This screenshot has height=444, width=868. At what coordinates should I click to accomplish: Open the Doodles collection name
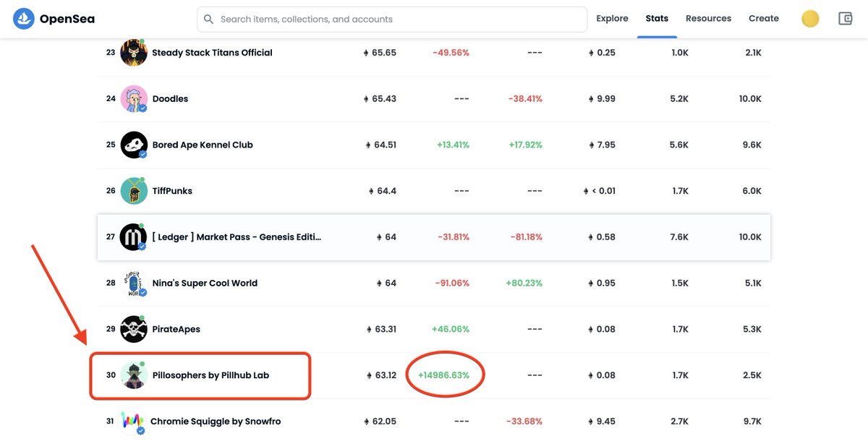tap(170, 99)
